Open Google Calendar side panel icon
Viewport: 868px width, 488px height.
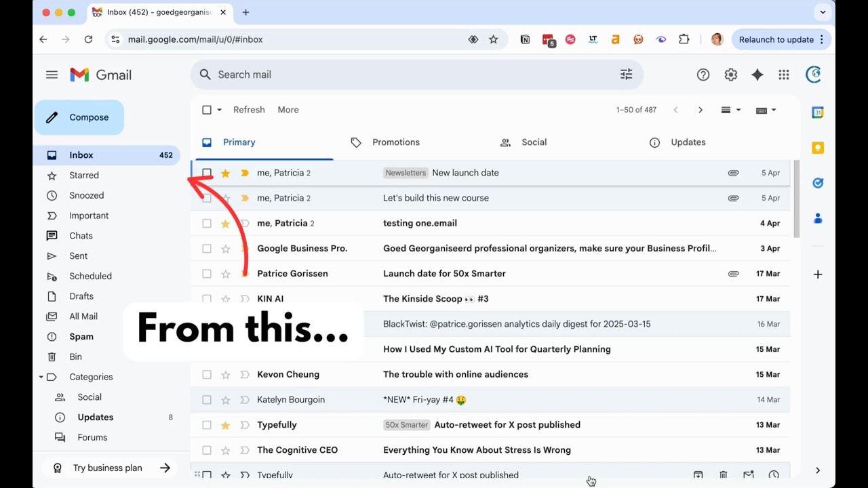(818, 113)
